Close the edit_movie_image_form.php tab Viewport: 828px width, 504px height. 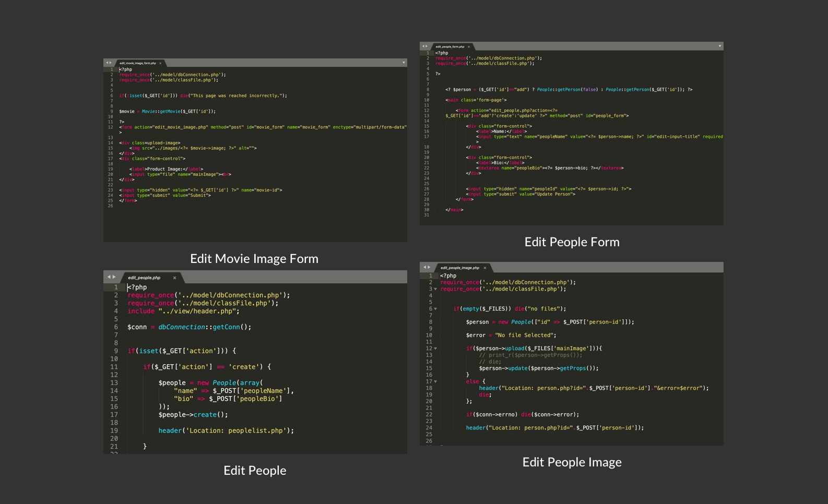pyautogui.click(x=160, y=63)
